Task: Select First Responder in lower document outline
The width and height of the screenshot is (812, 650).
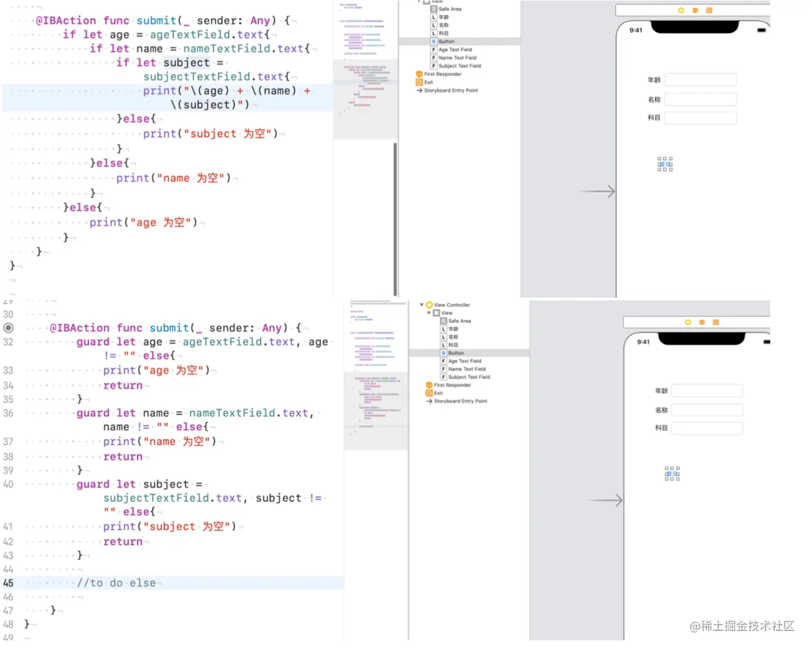Action: [x=449, y=385]
